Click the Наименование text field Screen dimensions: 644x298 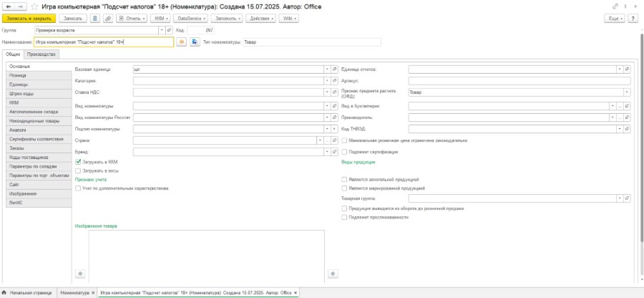pyautogui.click(x=104, y=42)
